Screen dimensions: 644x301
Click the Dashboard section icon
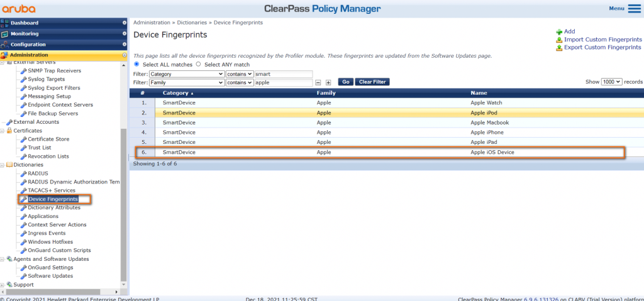4,23
